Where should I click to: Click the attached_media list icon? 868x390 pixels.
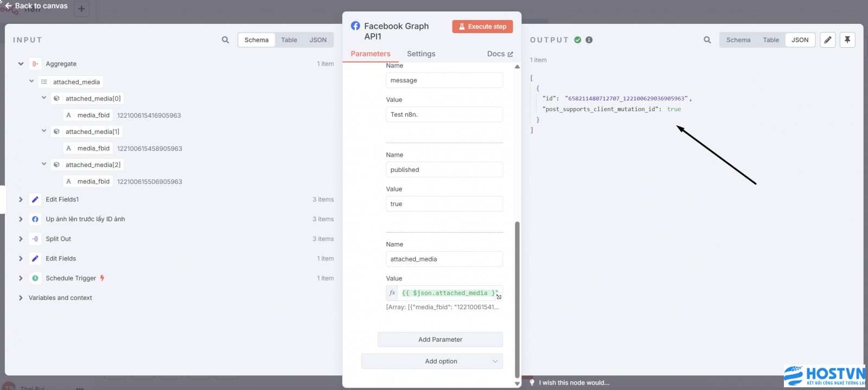tap(44, 82)
